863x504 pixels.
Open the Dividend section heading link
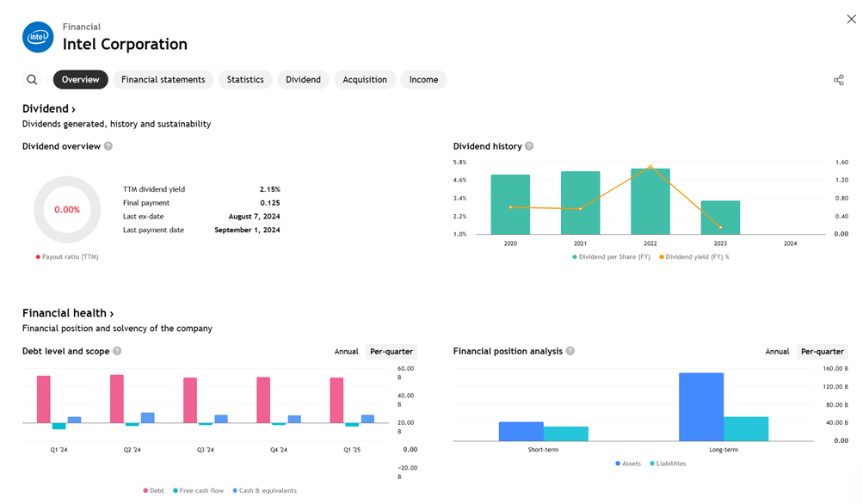pos(49,109)
